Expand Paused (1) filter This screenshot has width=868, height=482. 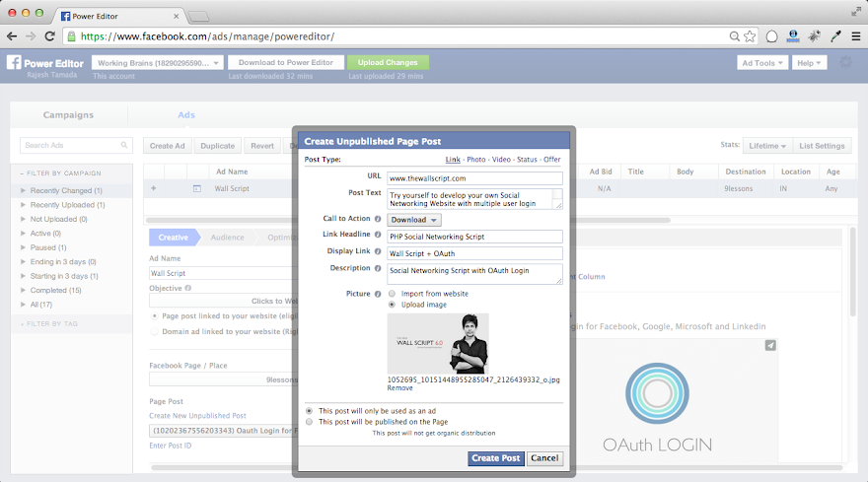pyautogui.click(x=24, y=247)
